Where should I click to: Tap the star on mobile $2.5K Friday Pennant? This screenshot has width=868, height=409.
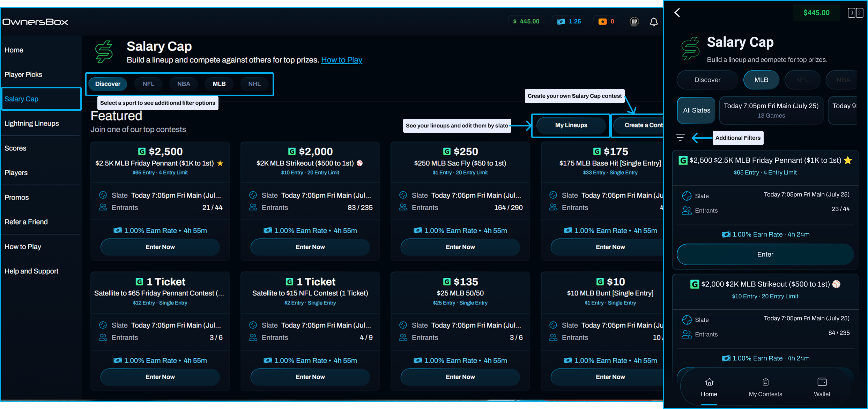(848, 160)
